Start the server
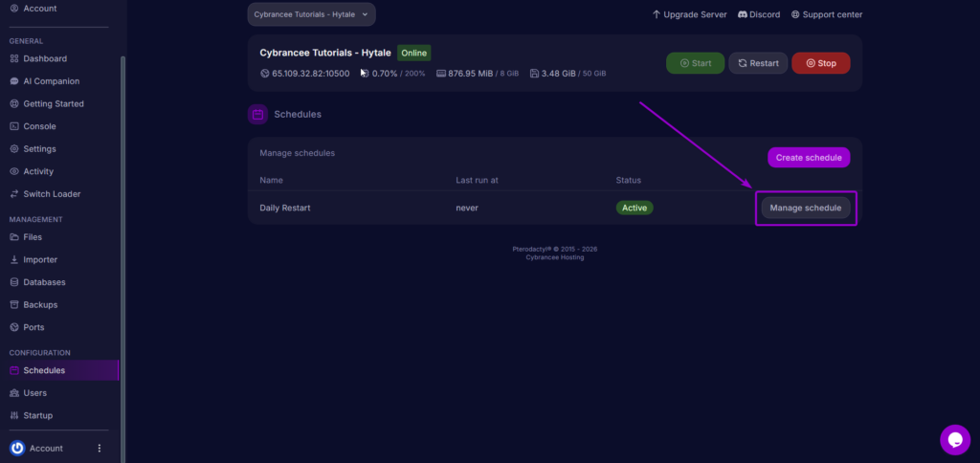This screenshot has height=463, width=980. click(695, 63)
